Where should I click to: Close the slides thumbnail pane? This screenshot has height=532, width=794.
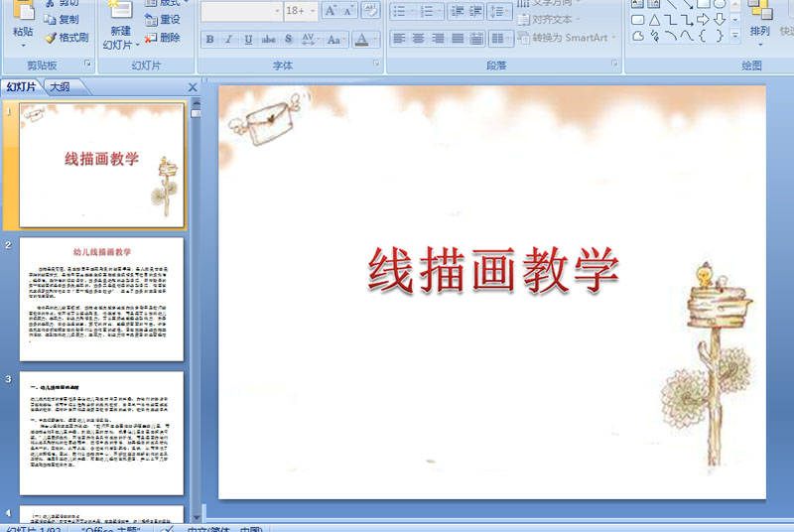193,87
